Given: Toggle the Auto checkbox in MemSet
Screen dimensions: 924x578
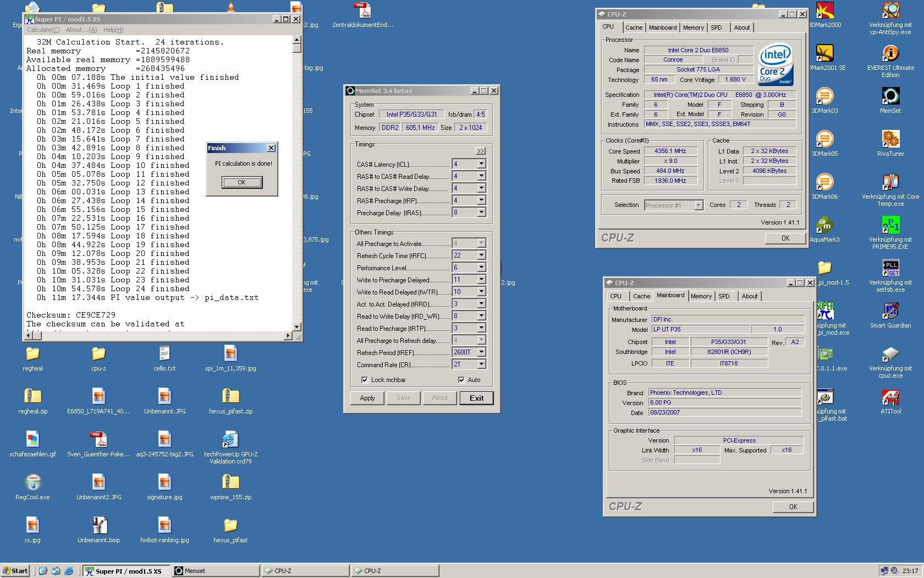Looking at the screenshot, I should (461, 380).
